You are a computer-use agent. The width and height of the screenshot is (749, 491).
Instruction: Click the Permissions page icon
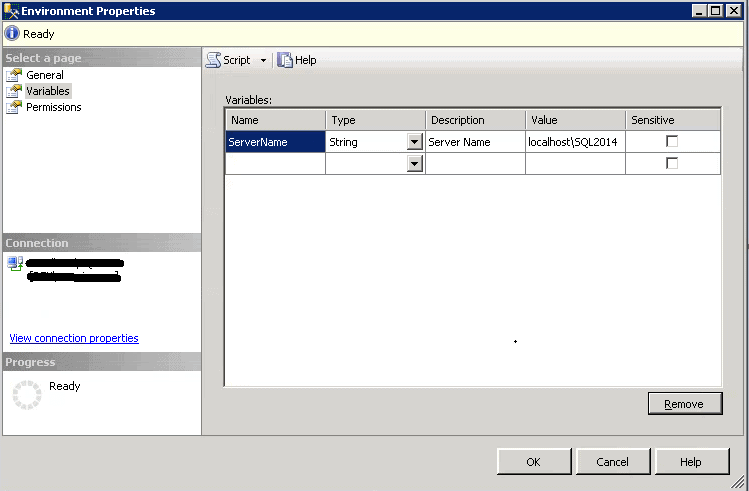point(14,107)
